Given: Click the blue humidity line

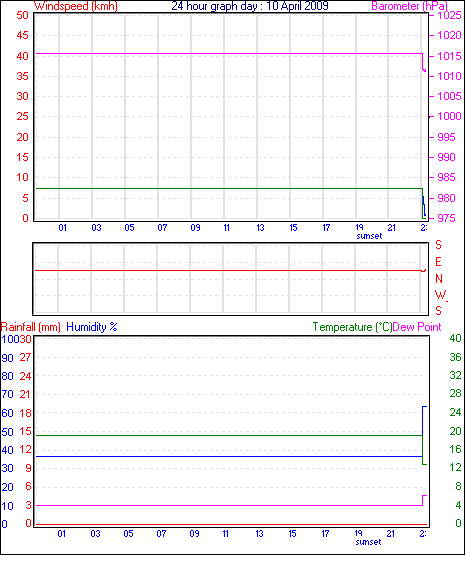Looking at the screenshot, I should (x=229, y=457).
